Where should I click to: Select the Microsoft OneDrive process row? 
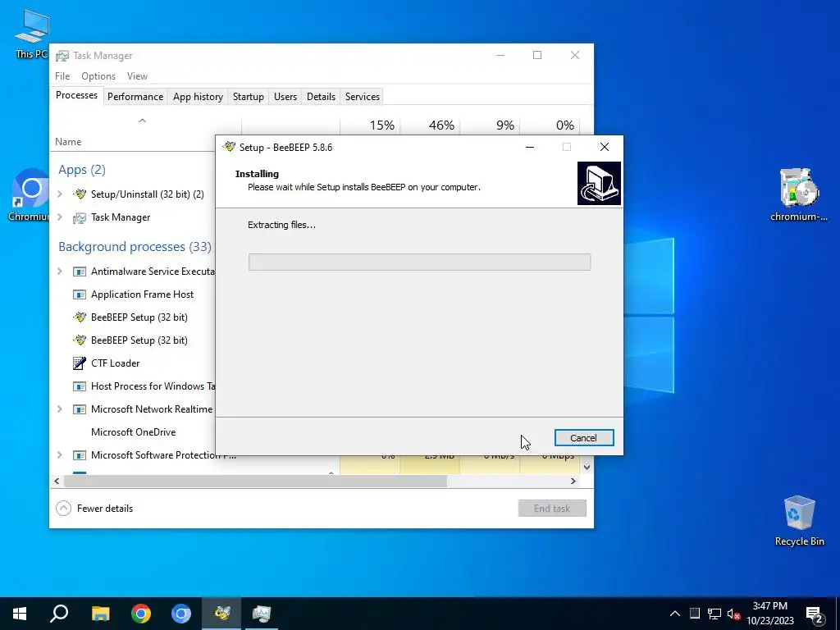tap(133, 431)
